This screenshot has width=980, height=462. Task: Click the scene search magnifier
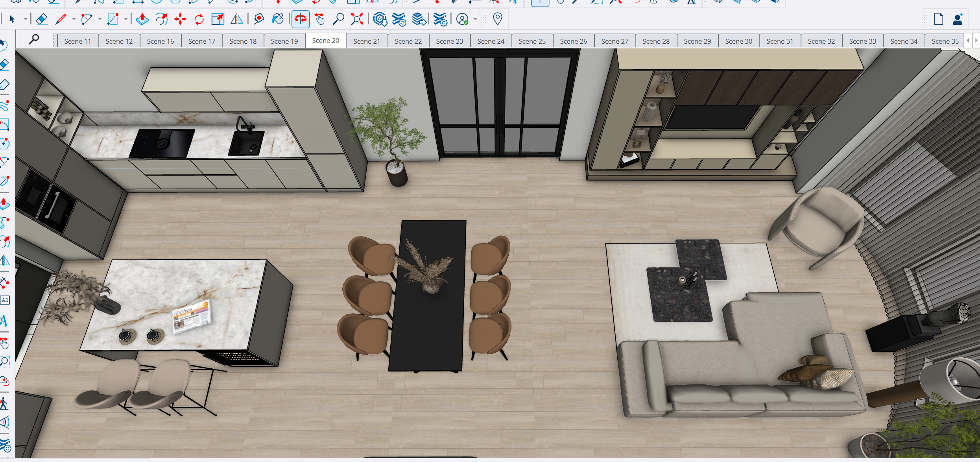34,39
